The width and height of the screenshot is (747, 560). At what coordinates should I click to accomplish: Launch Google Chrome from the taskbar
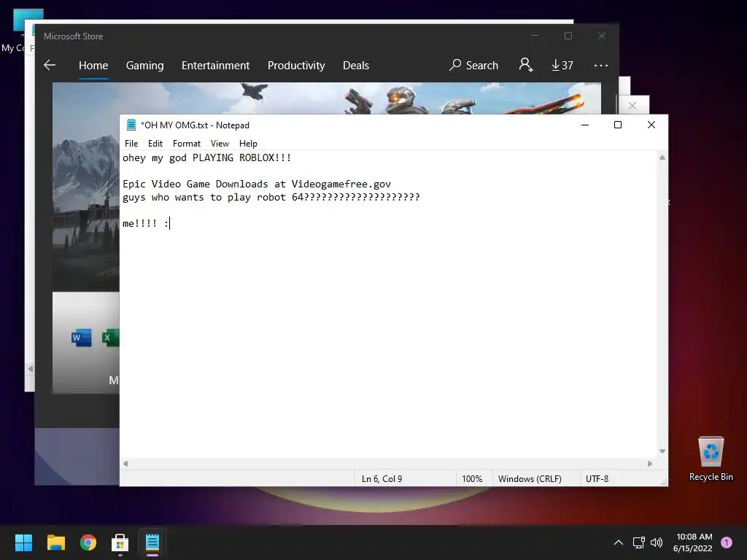tap(88, 542)
